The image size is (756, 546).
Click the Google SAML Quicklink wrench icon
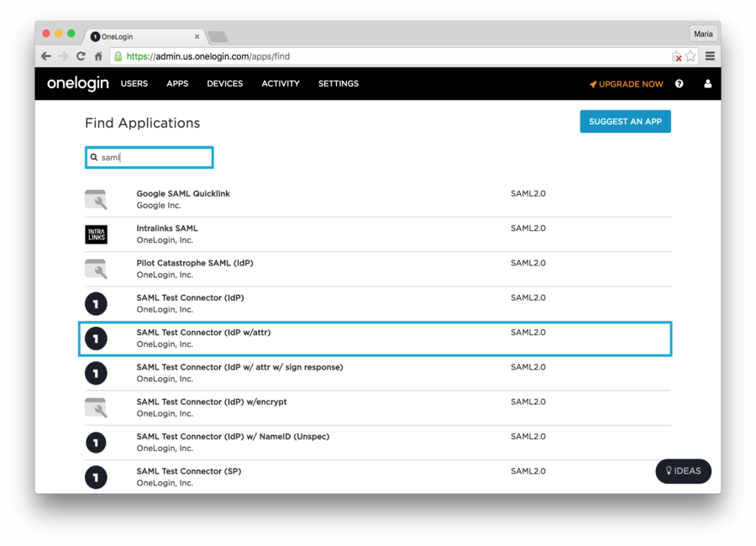tap(97, 200)
